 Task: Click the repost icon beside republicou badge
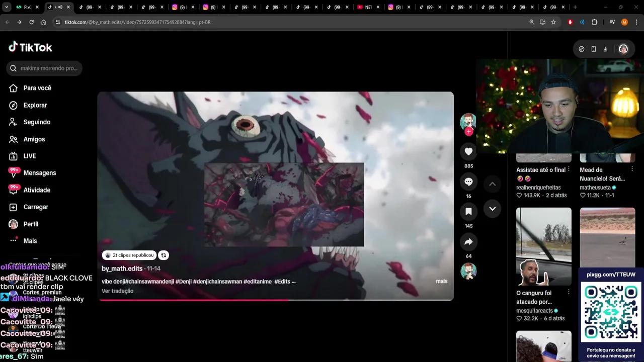(x=164, y=255)
